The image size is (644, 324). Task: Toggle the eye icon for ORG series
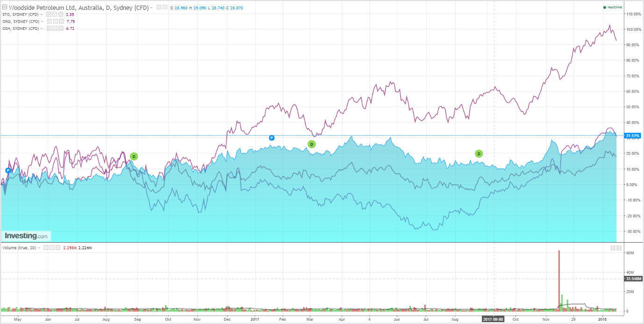(x=50, y=22)
